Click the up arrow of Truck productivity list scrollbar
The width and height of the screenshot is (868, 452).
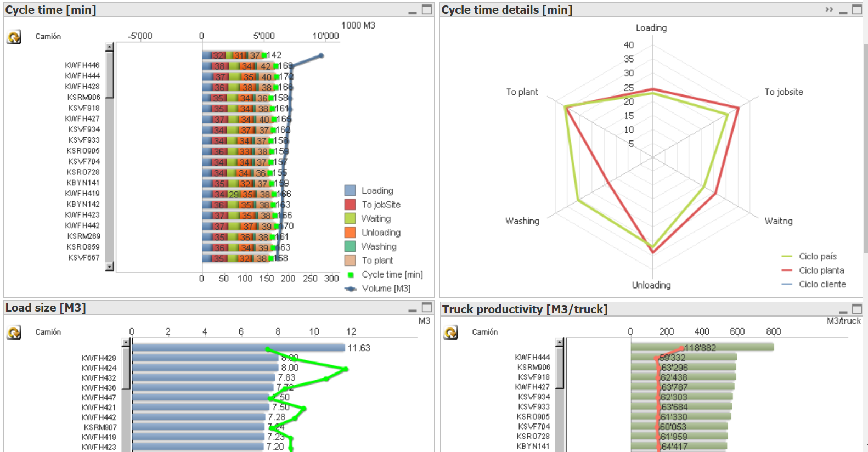click(x=560, y=342)
